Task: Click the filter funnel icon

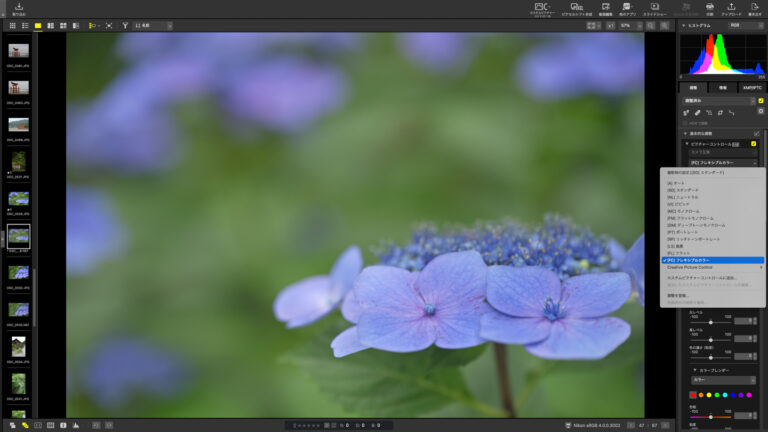Action: 125,25
